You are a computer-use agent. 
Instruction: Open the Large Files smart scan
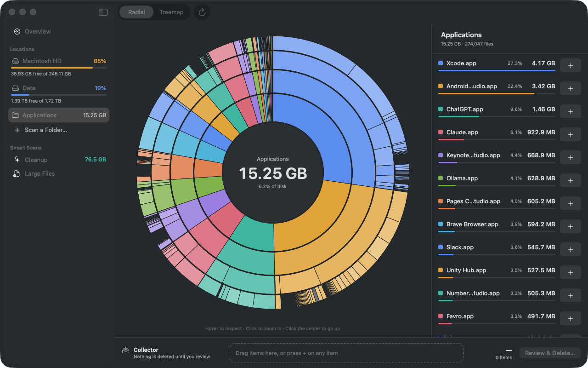pos(59,173)
